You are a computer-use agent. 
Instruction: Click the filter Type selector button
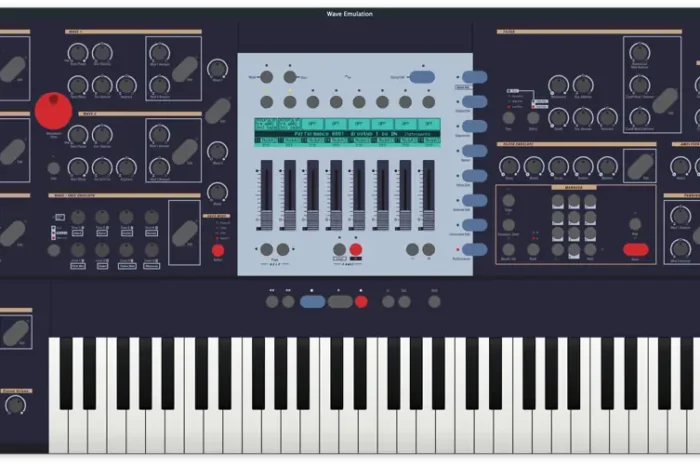tap(508, 118)
